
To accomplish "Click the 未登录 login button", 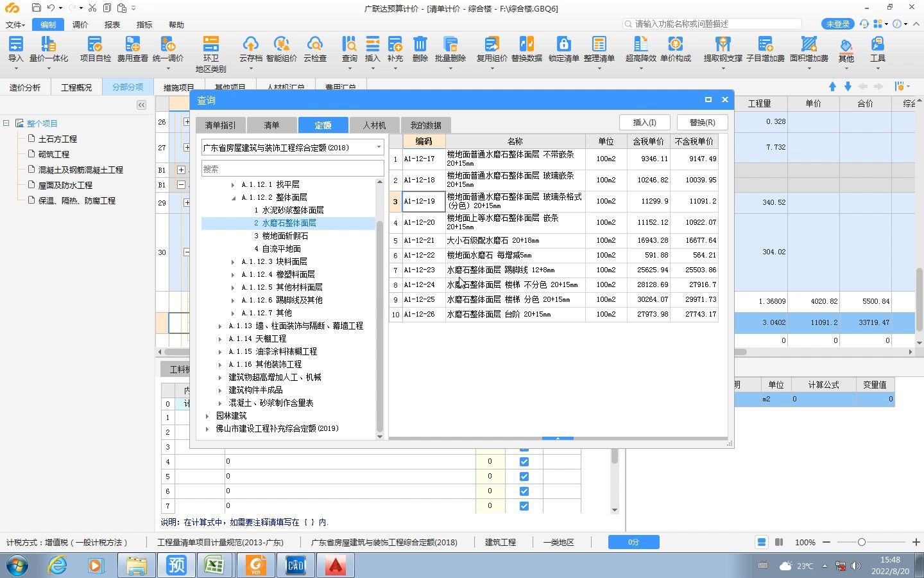I will pos(837,24).
